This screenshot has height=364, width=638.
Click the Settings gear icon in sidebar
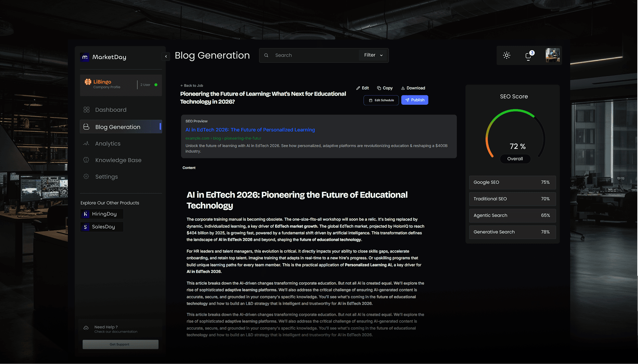(x=86, y=177)
